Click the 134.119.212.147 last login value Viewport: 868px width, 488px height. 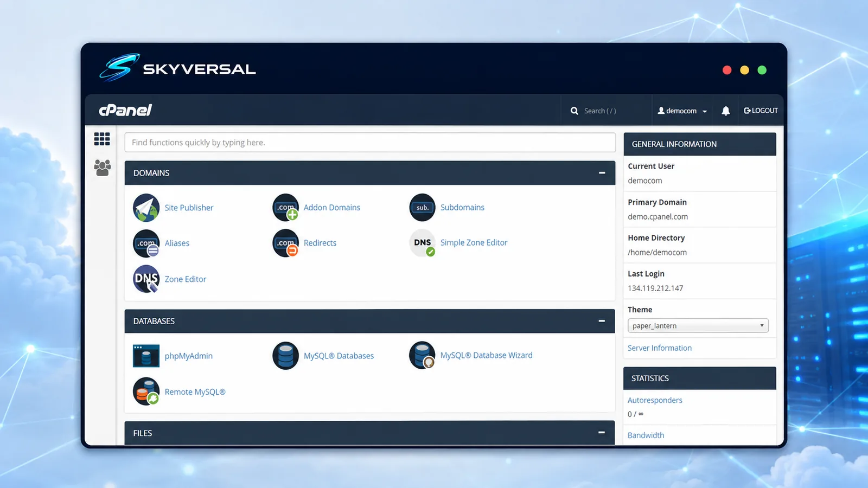coord(655,288)
